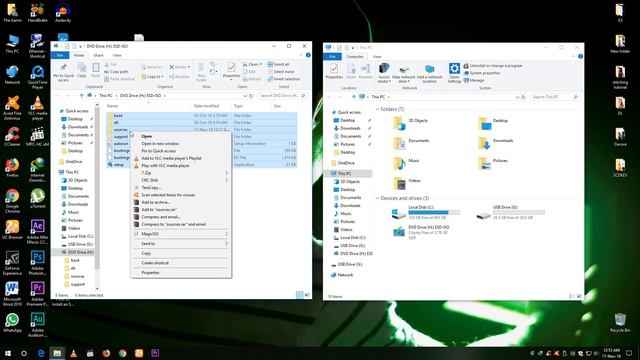Click Select none in the ribbon
The height and width of the screenshot is (360, 640).
[281, 72]
